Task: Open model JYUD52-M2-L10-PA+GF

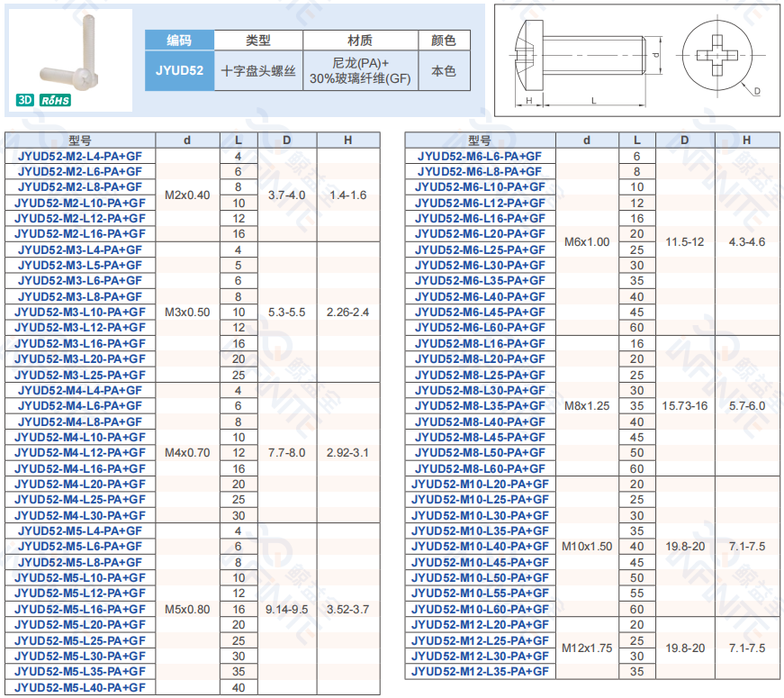Action: pyautogui.click(x=80, y=204)
